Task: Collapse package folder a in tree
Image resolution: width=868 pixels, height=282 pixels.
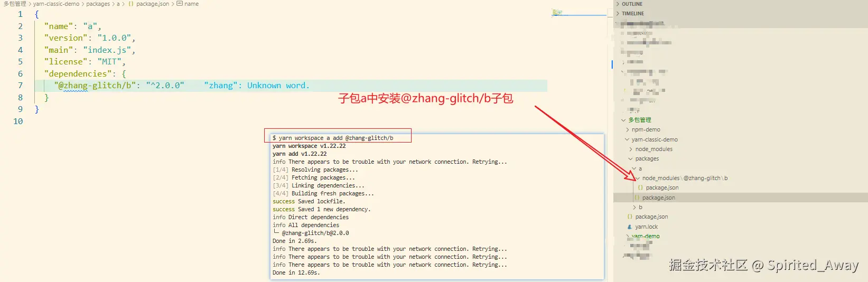Action: click(x=634, y=168)
